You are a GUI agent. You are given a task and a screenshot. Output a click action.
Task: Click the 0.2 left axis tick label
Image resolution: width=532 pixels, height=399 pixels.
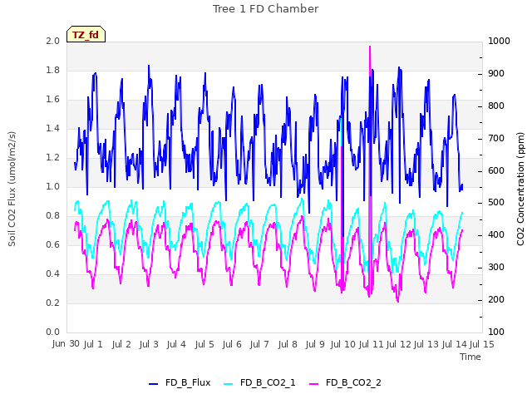click(52, 303)
